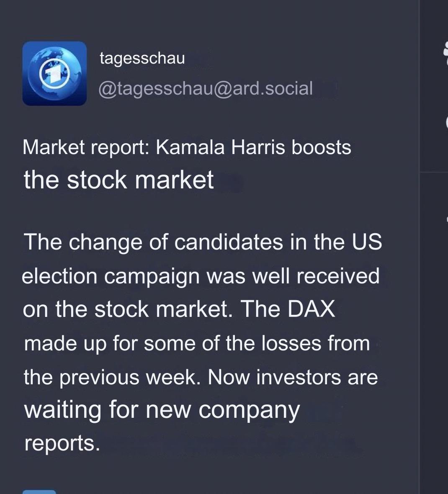Select the line 'The change of candidates in the US'
Screen dimensions: 448x494
pyautogui.click(x=203, y=242)
